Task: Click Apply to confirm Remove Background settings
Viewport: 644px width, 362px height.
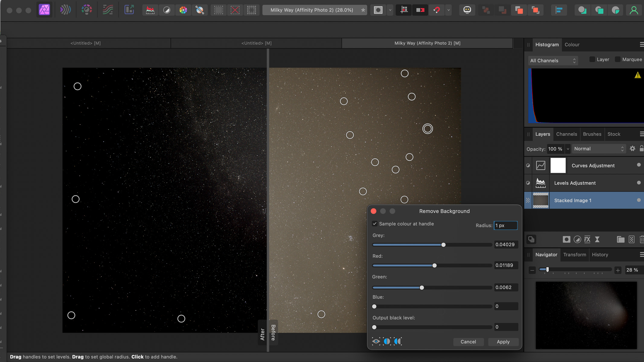Action: (503, 341)
